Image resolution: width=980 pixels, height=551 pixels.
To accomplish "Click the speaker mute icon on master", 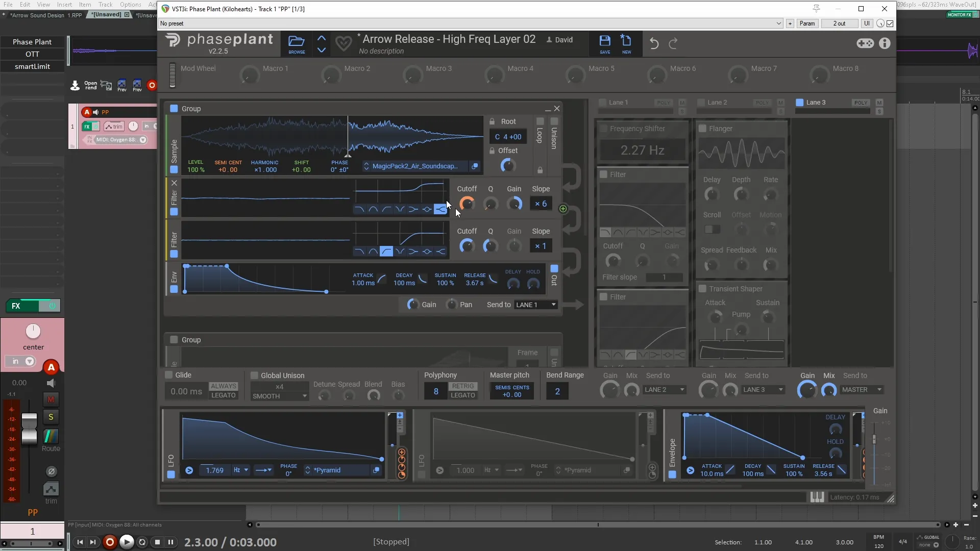I will (51, 383).
